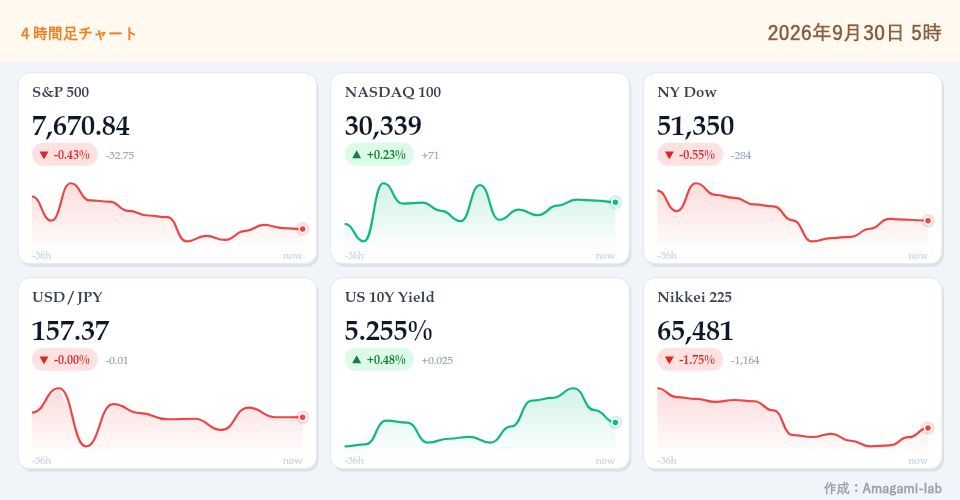
Task: Click the date 2026年9月30日 5時
Action: [x=854, y=32]
